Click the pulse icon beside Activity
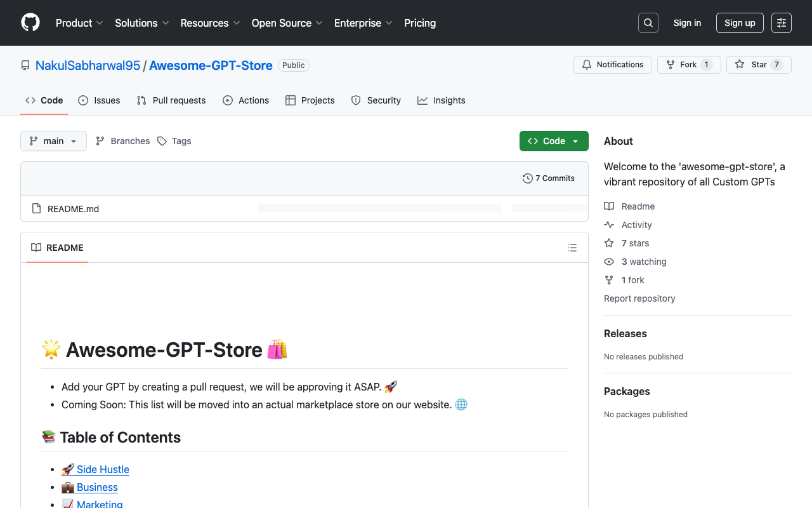812x508 pixels. click(x=609, y=225)
